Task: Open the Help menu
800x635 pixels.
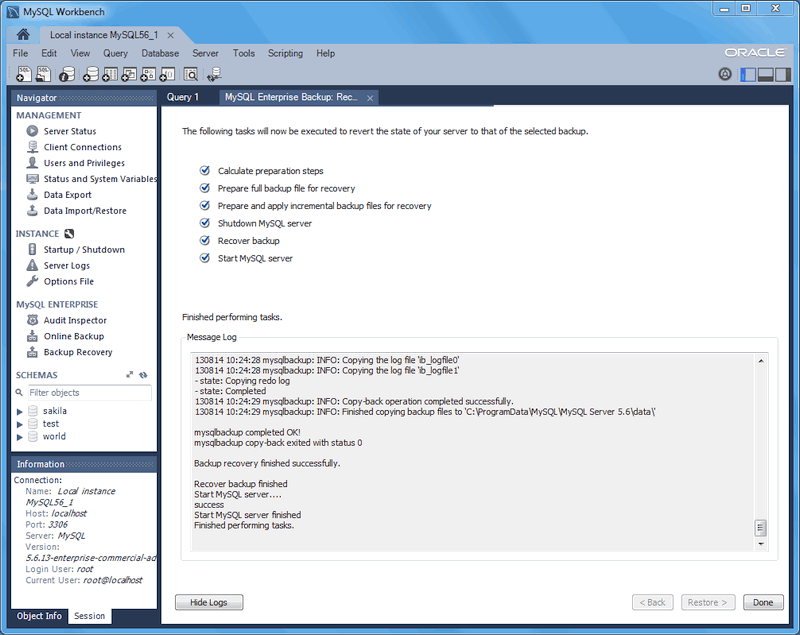Action: 326,53
